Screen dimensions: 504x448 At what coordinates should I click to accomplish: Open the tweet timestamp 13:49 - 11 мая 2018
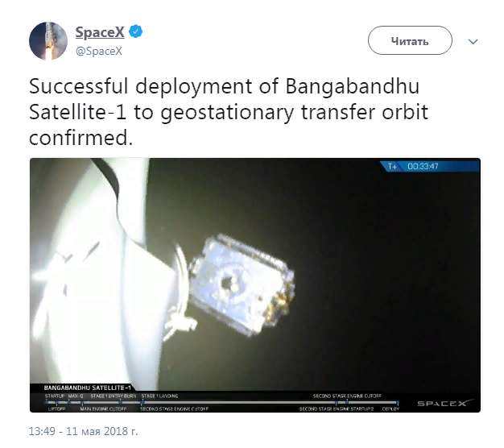pos(83,431)
